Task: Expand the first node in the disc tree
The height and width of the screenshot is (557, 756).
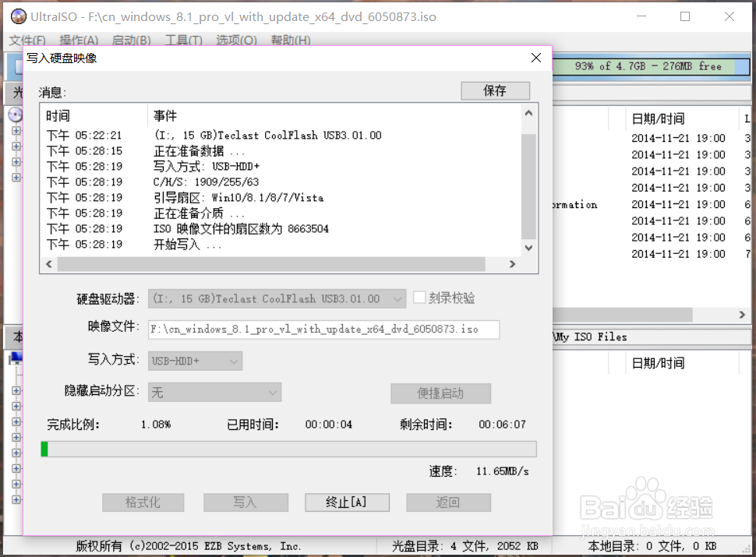Action: click(16, 131)
